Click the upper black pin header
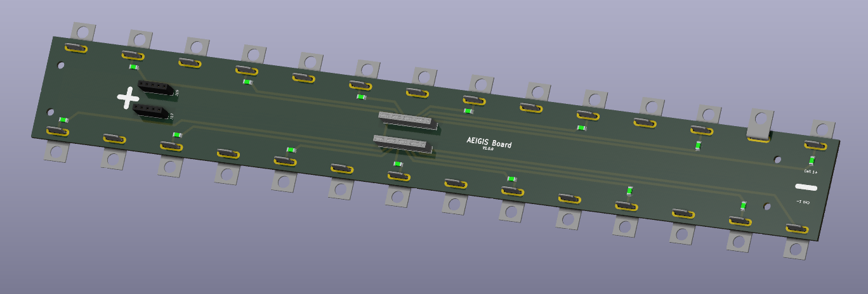The height and width of the screenshot is (294, 868). pyautogui.click(x=155, y=88)
